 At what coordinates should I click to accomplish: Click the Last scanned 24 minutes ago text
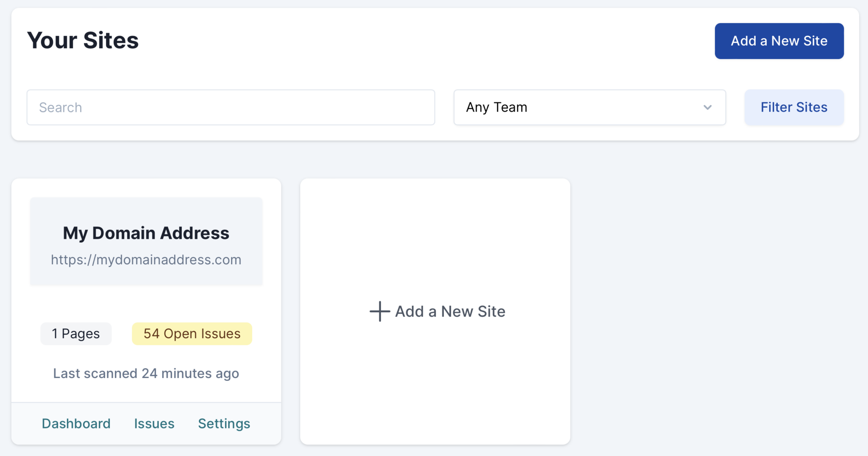146,373
